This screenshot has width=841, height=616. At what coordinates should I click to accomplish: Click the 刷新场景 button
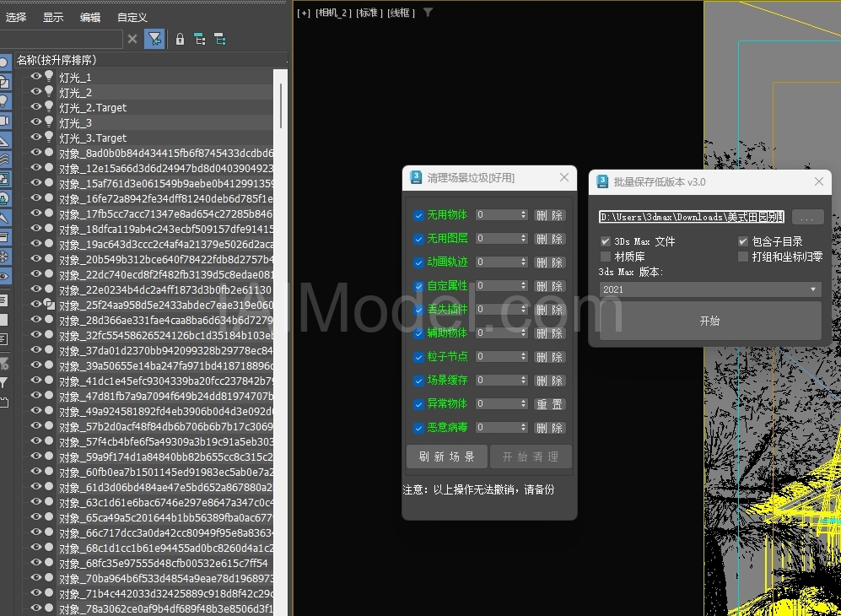pos(447,457)
